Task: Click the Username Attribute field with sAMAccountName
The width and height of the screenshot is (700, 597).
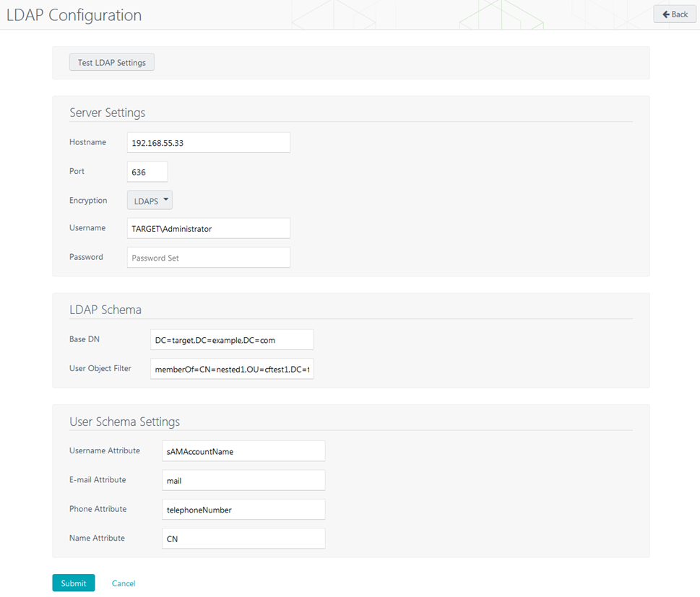Action: coord(243,451)
